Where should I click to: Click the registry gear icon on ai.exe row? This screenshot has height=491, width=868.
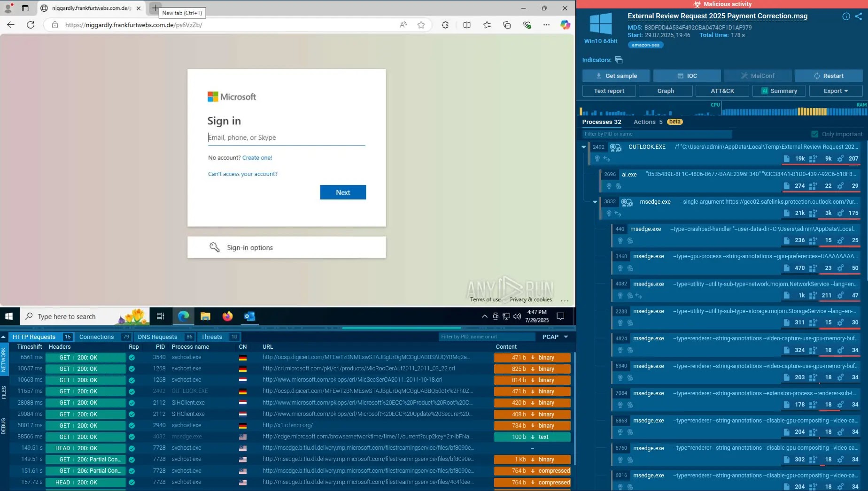[x=840, y=186]
